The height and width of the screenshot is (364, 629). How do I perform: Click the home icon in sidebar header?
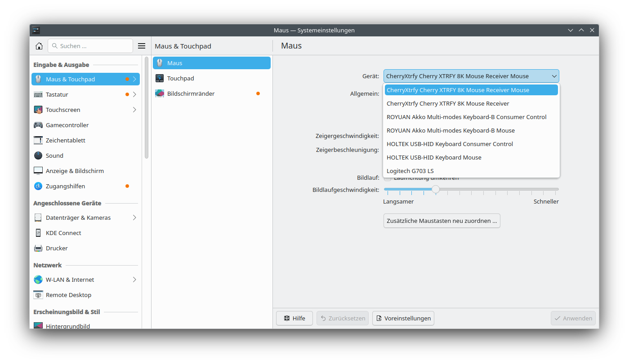point(39,46)
